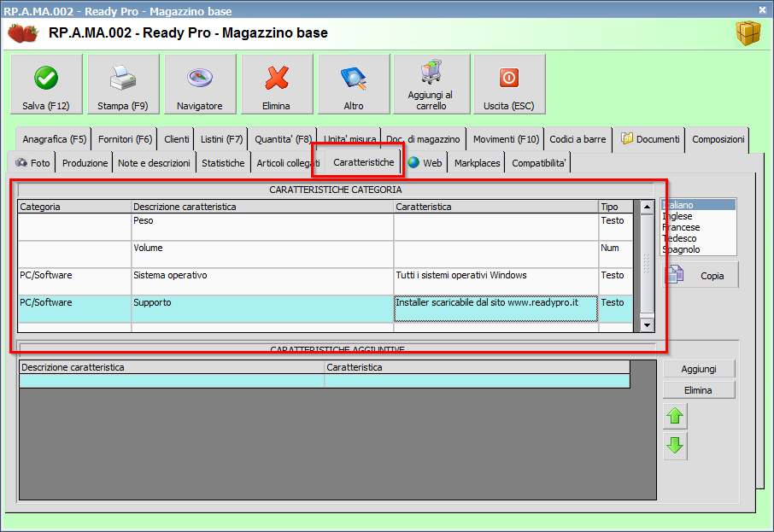Click the Installer scaricabile characteristic cell
Image resolution: width=774 pixels, height=532 pixels.
pyautogui.click(x=496, y=309)
